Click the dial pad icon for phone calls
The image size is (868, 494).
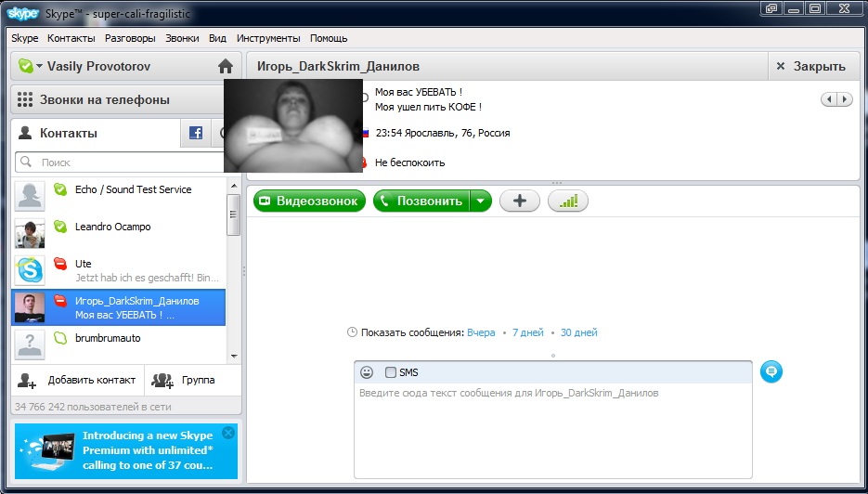25,99
